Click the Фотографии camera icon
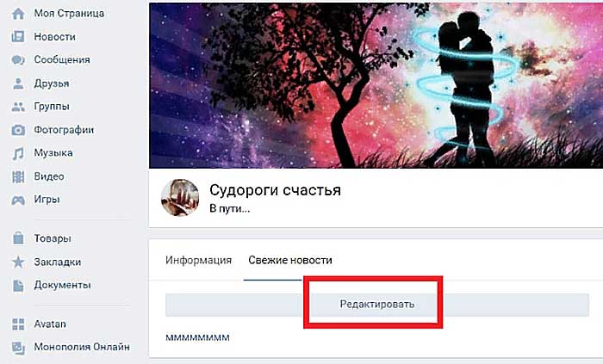Image resolution: width=603 pixels, height=364 pixels. [x=18, y=130]
